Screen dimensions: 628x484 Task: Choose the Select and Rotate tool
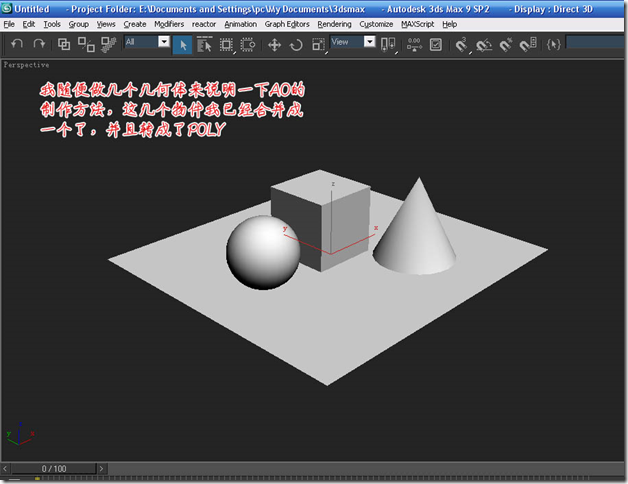click(296, 44)
